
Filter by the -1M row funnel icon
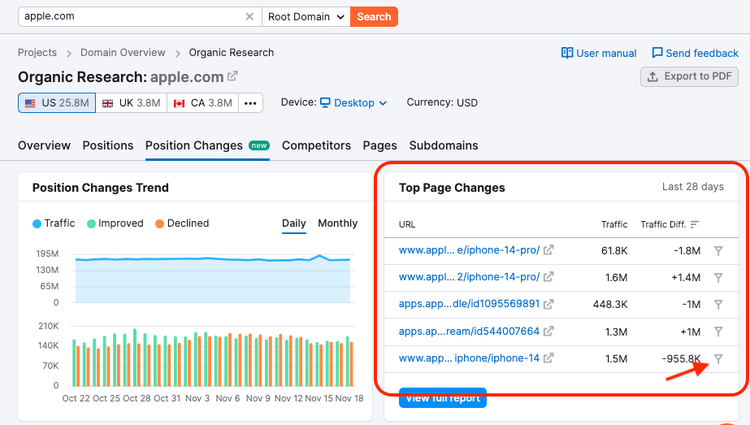point(718,304)
